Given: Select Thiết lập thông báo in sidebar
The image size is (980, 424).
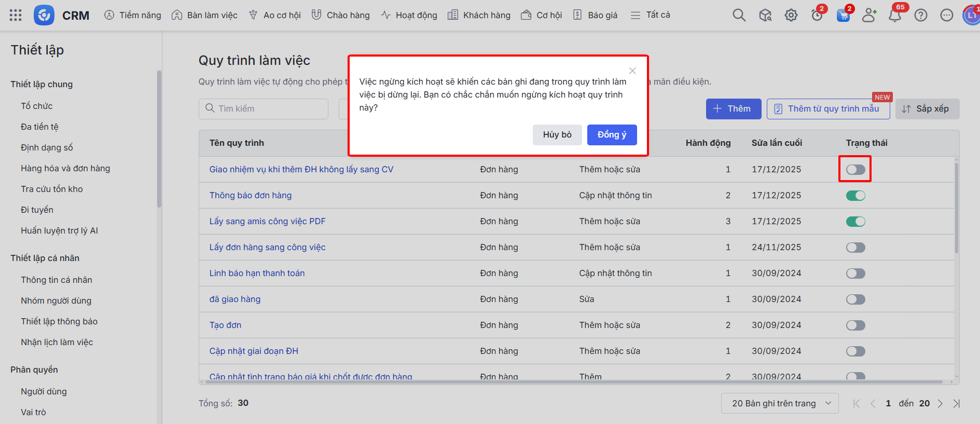Looking at the screenshot, I should [59, 321].
